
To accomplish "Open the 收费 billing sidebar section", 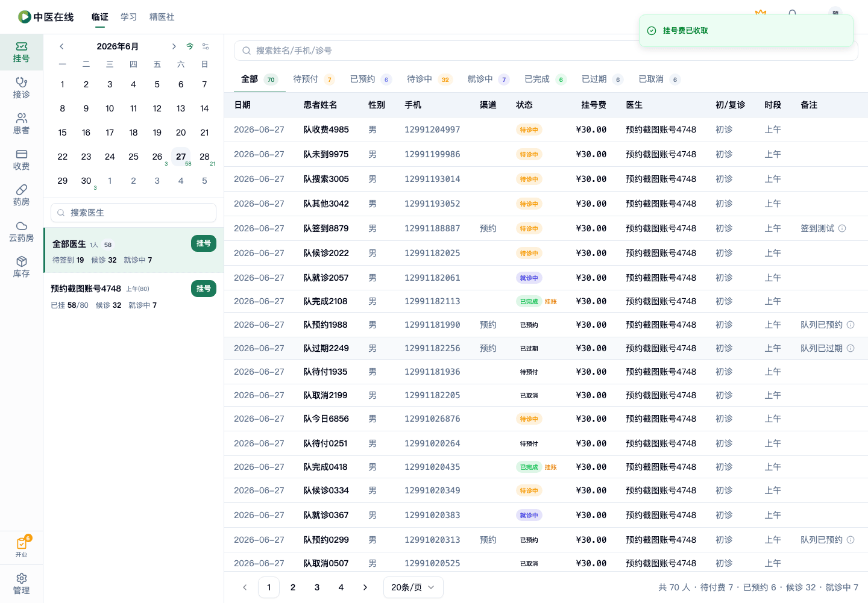I will [x=21, y=160].
